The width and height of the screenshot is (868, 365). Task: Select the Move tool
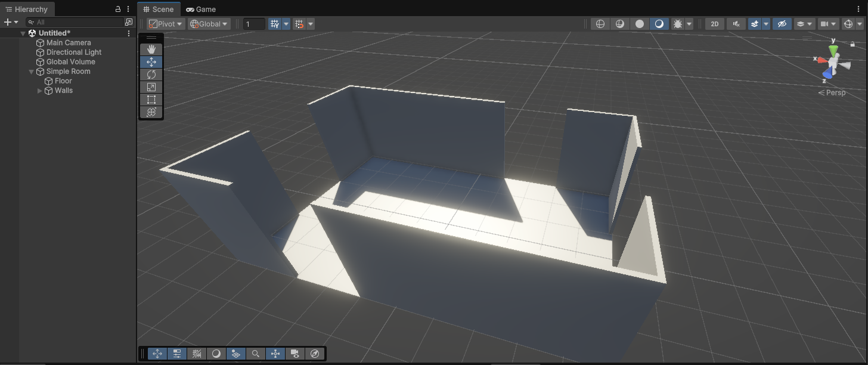pyautogui.click(x=151, y=61)
